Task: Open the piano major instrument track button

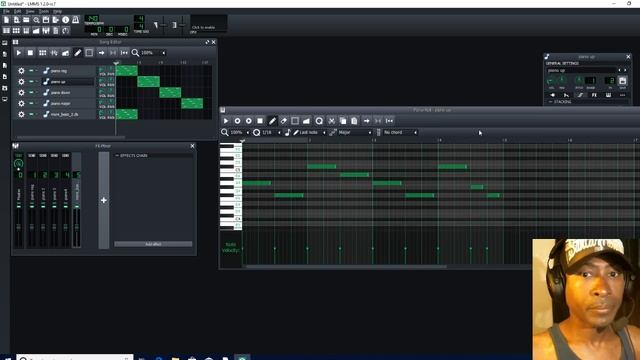Action: point(68,104)
